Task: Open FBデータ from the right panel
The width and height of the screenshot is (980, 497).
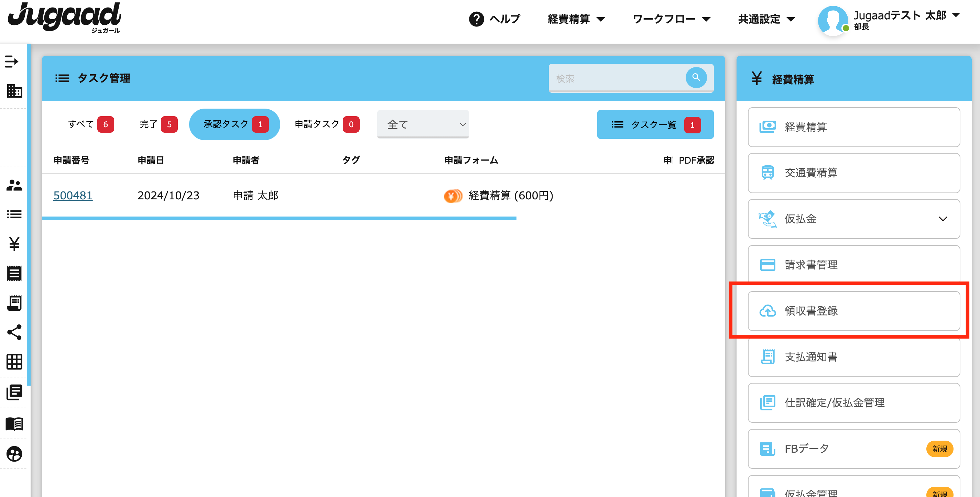Action: [x=853, y=449]
